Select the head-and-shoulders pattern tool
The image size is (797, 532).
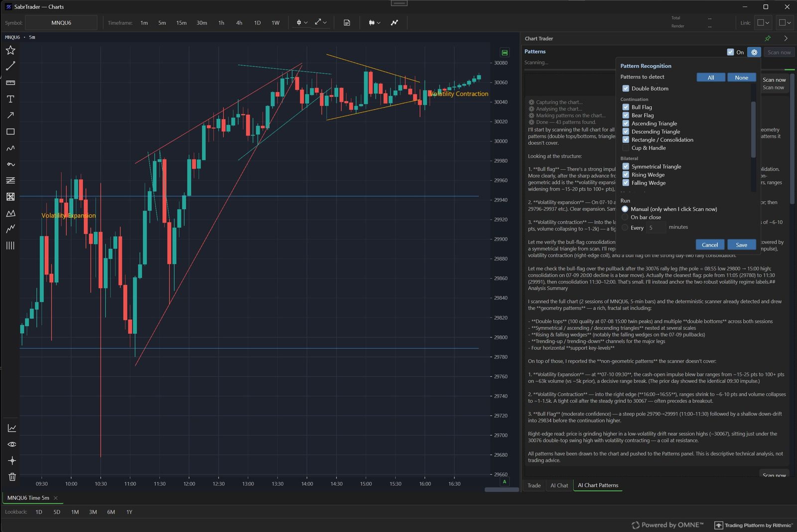click(x=10, y=213)
